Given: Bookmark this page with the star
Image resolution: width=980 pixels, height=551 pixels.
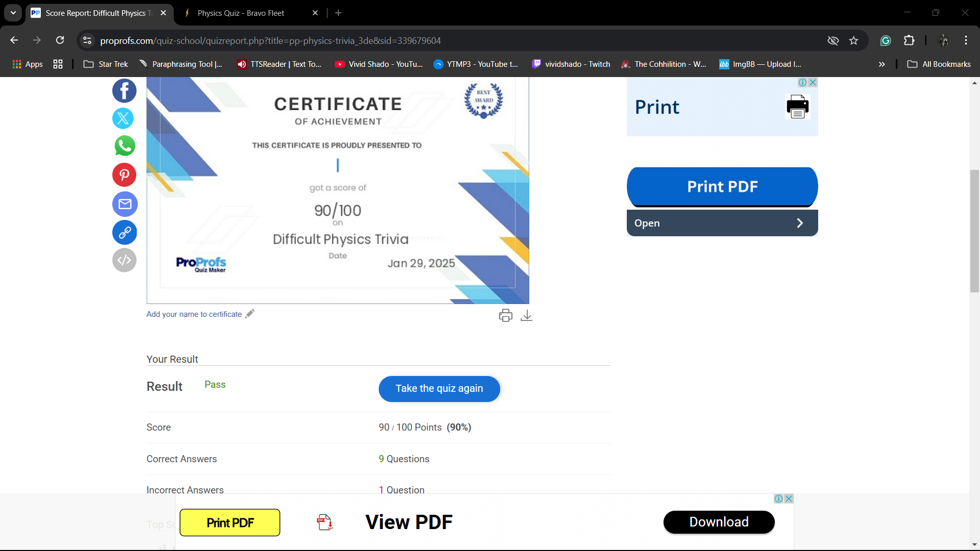Looking at the screenshot, I should point(853,40).
